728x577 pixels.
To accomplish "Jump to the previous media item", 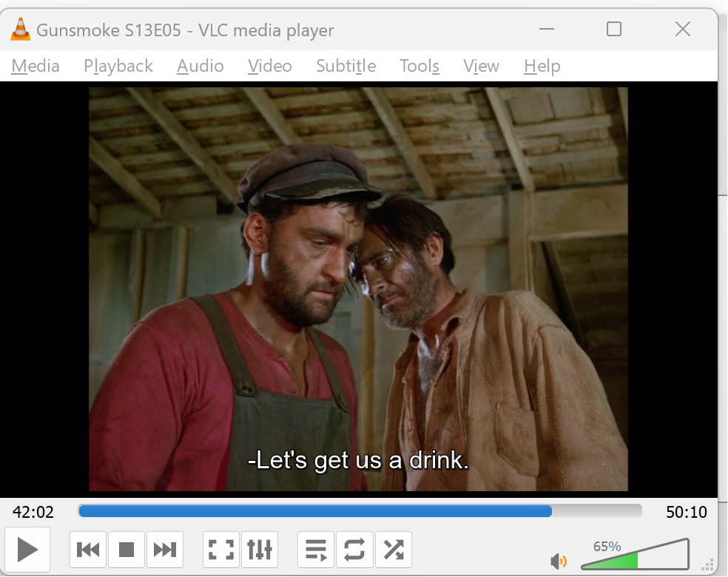I will coord(88,550).
